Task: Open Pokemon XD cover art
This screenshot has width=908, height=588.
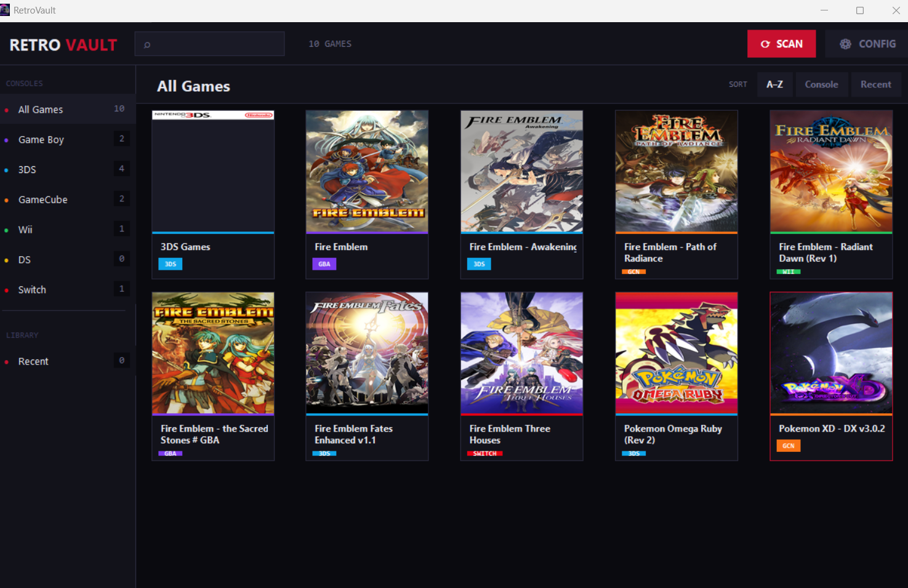Action: coord(831,353)
